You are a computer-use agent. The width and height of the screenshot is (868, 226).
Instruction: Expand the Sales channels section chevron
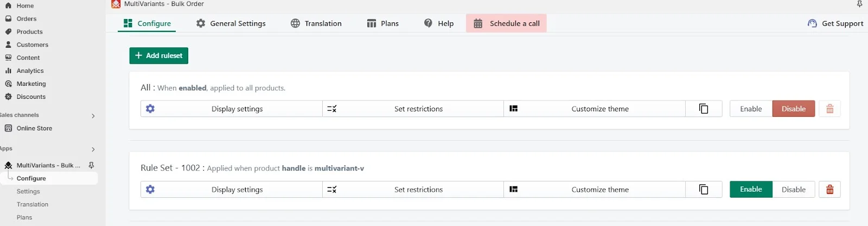pyautogui.click(x=93, y=116)
